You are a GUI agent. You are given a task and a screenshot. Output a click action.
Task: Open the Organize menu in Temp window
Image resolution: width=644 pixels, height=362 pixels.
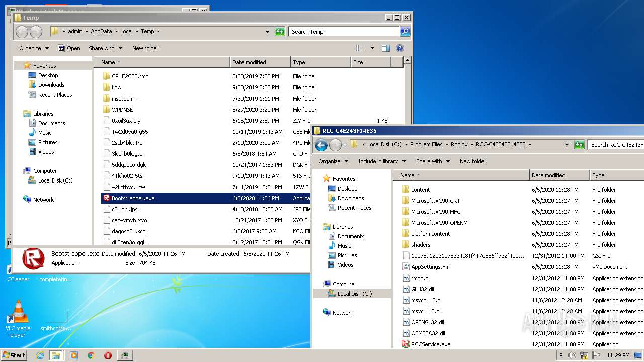click(34, 48)
